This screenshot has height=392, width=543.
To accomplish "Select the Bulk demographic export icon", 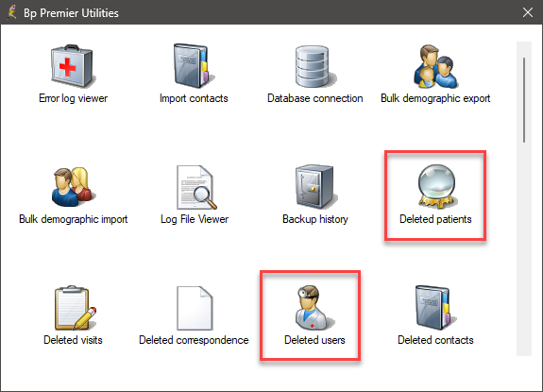I will 435,66.
